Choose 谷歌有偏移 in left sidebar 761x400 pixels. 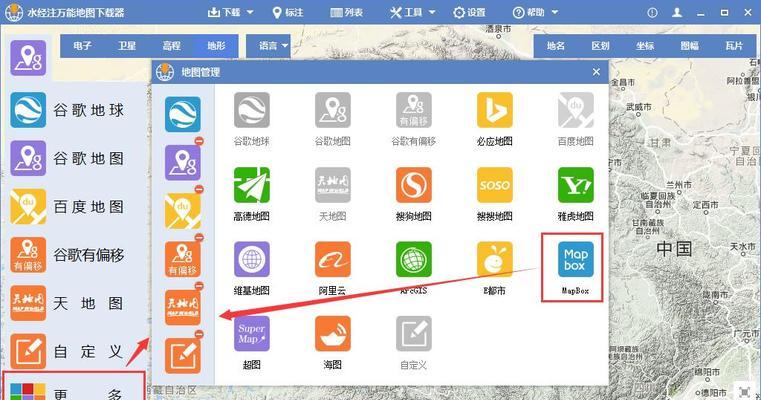pyautogui.click(x=68, y=255)
